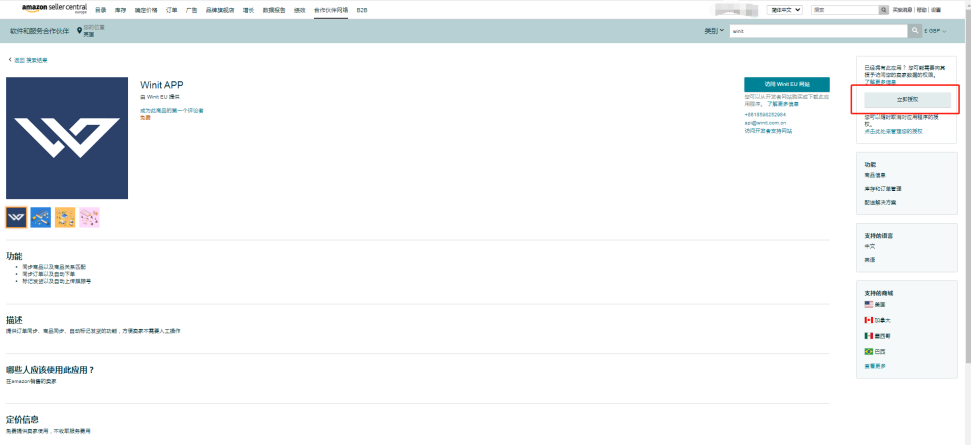Image resolution: width=971 pixels, height=445 pixels.
Task: Click the api@winit.com.cn email link
Action: 765,123
